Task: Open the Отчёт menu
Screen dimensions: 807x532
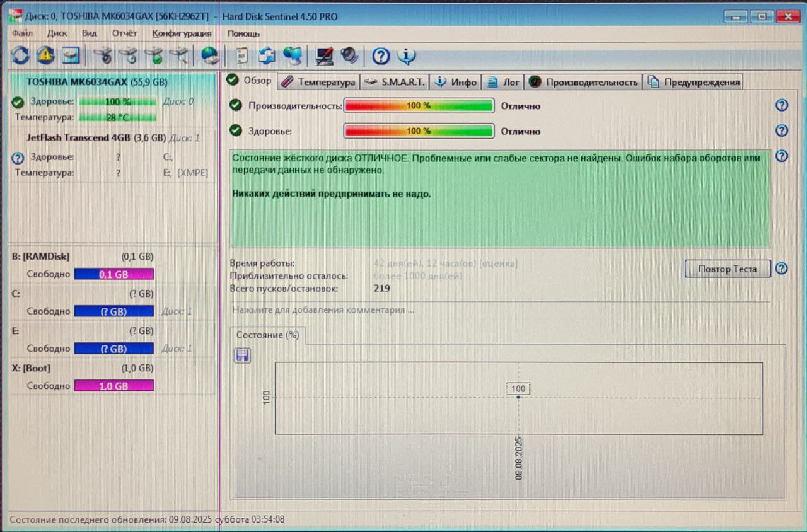Action: [124, 33]
